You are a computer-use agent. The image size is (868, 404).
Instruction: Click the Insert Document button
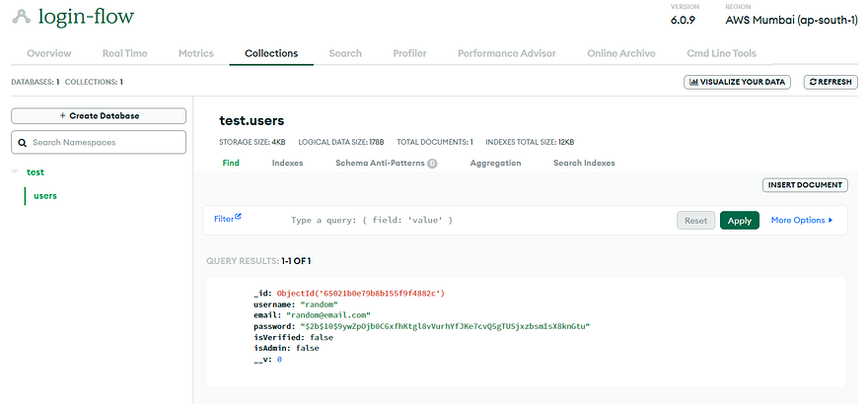tap(805, 185)
